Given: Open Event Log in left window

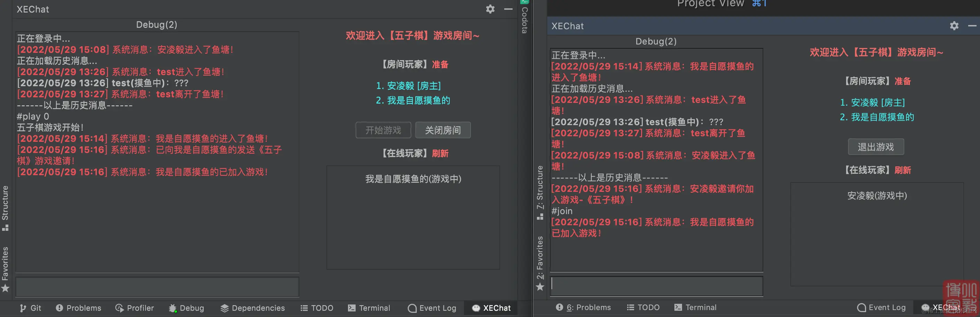Looking at the screenshot, I should tap(432, 308).
